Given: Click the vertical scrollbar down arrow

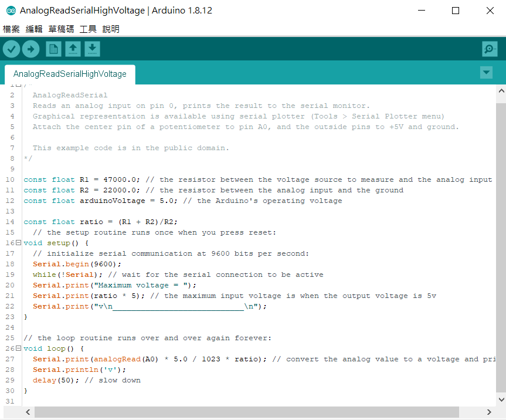Looking at the screenshot, I should [501, 399].
